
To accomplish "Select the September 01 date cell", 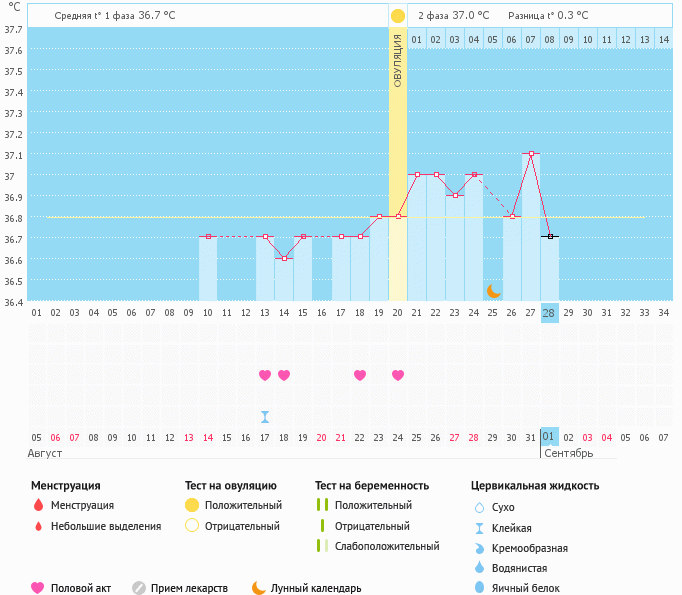I will click(x=549, y=437).
